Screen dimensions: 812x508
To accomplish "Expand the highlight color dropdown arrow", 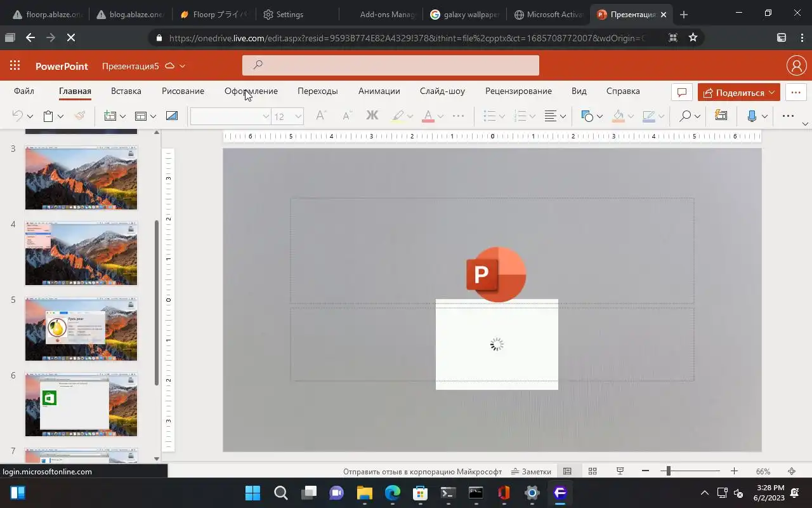I will (410, 116).
